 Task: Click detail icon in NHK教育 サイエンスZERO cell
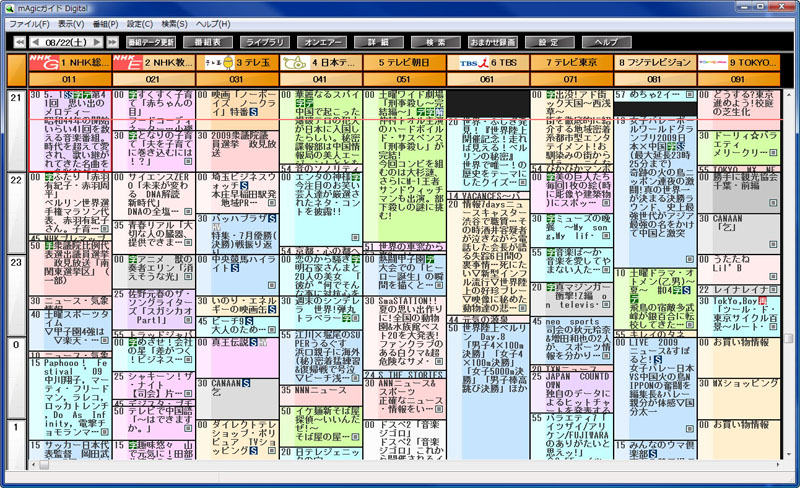188,211
